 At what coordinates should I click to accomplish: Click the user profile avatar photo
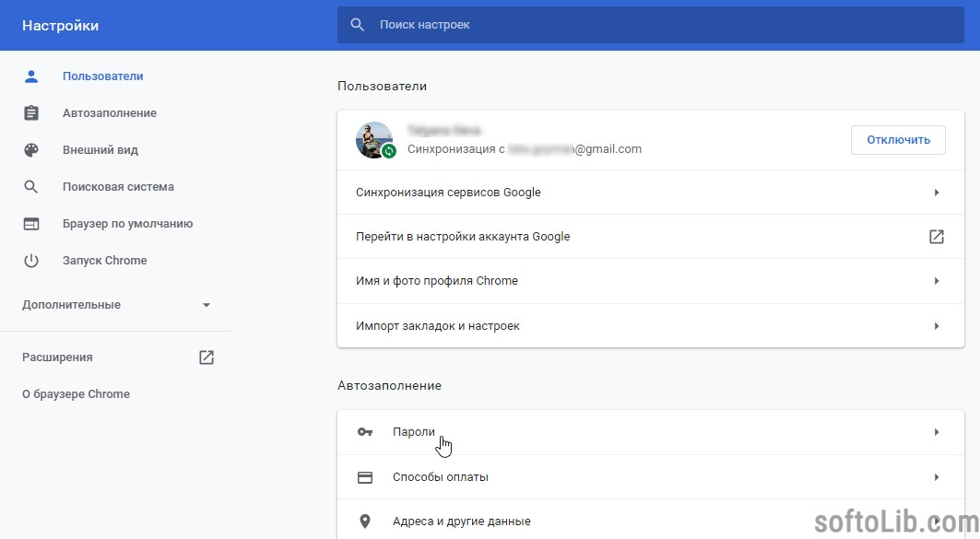[x=374, y=139]
